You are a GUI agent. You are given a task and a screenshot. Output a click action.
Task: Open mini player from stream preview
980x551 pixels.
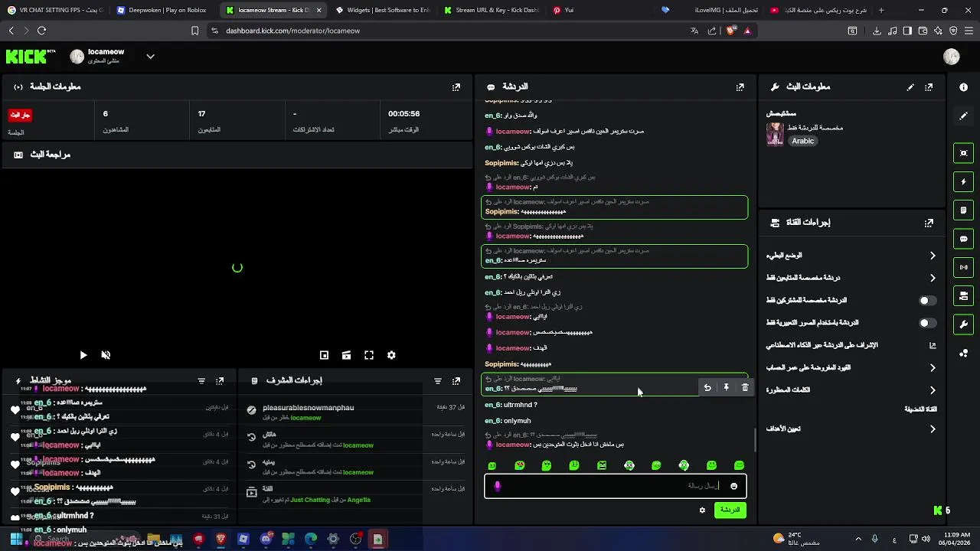[324, 355]
